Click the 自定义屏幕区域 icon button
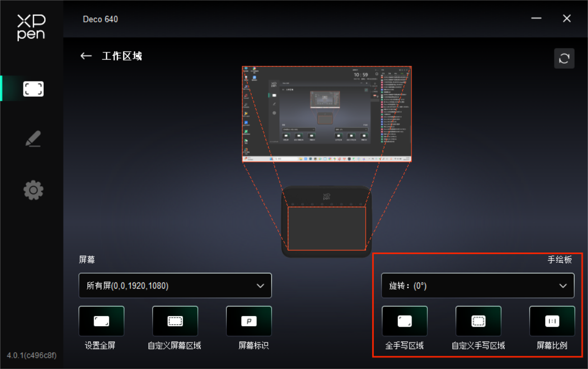The image size is (588, 369). tap(175, 321)
